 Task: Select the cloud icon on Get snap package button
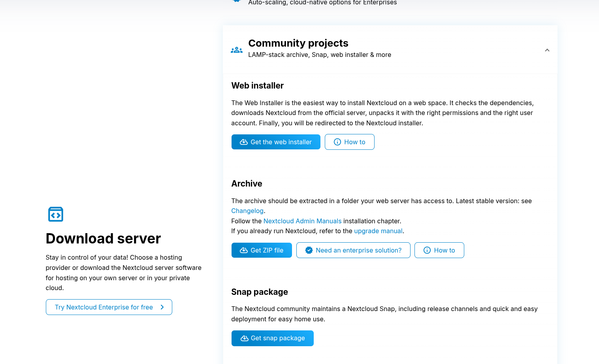click(x=243, y=338)
